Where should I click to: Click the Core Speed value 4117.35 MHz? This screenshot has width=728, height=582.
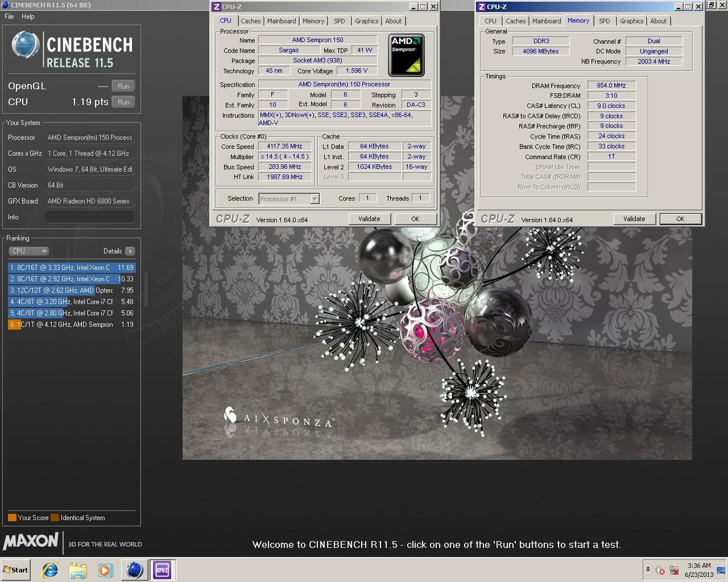pos(284,147)
